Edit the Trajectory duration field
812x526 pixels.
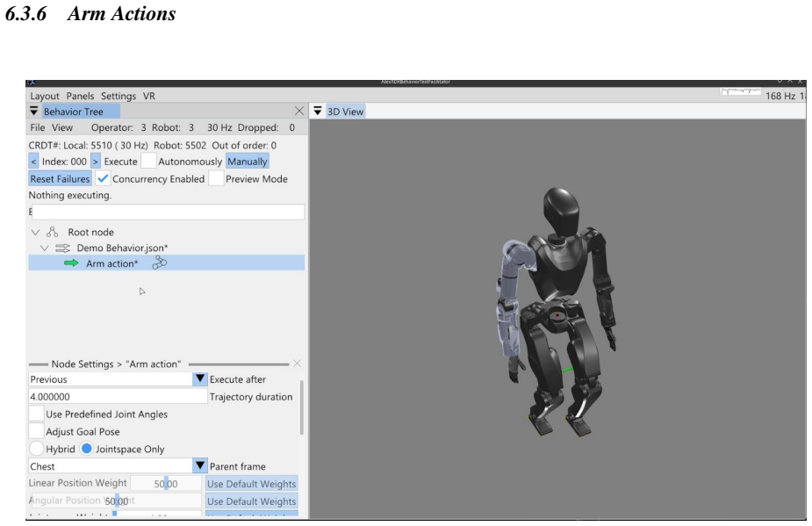coord(118,396)
